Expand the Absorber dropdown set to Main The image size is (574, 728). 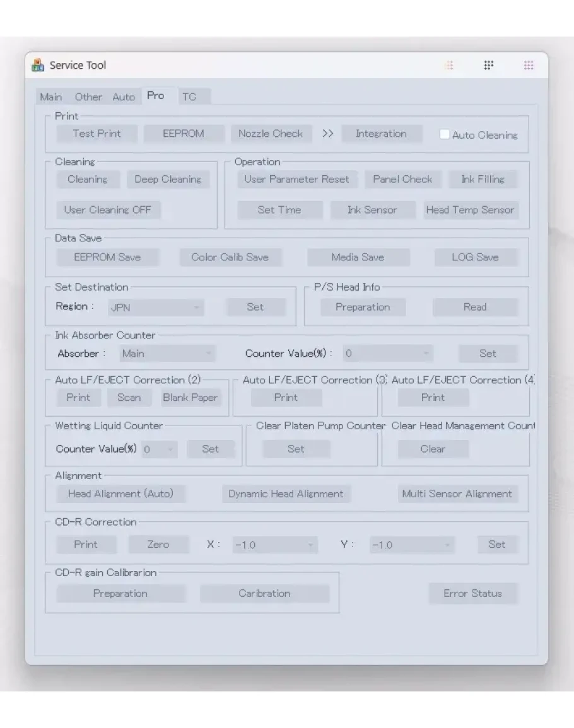168,354
